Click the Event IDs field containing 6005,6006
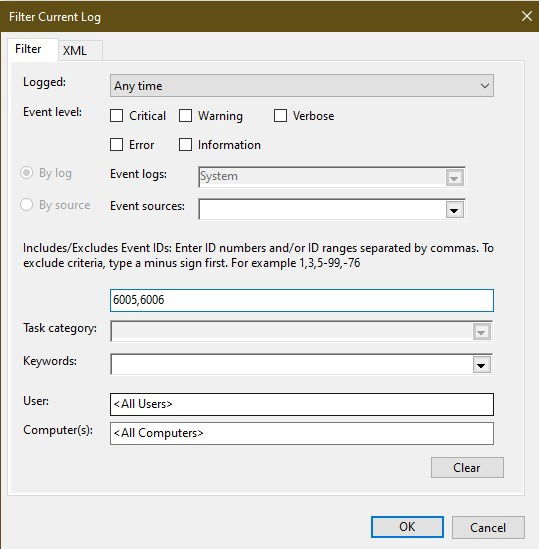The image size is (539, 549). (302, 300)
